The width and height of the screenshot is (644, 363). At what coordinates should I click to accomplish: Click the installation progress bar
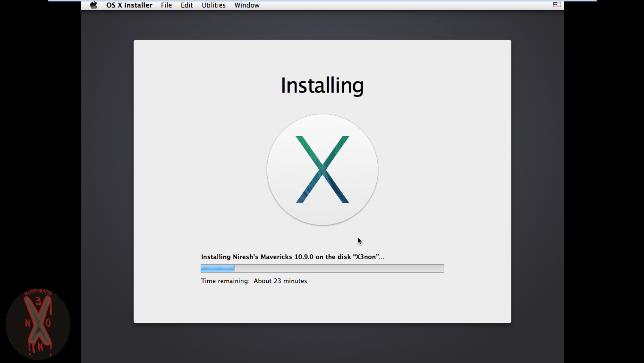[x=322, y=268]
